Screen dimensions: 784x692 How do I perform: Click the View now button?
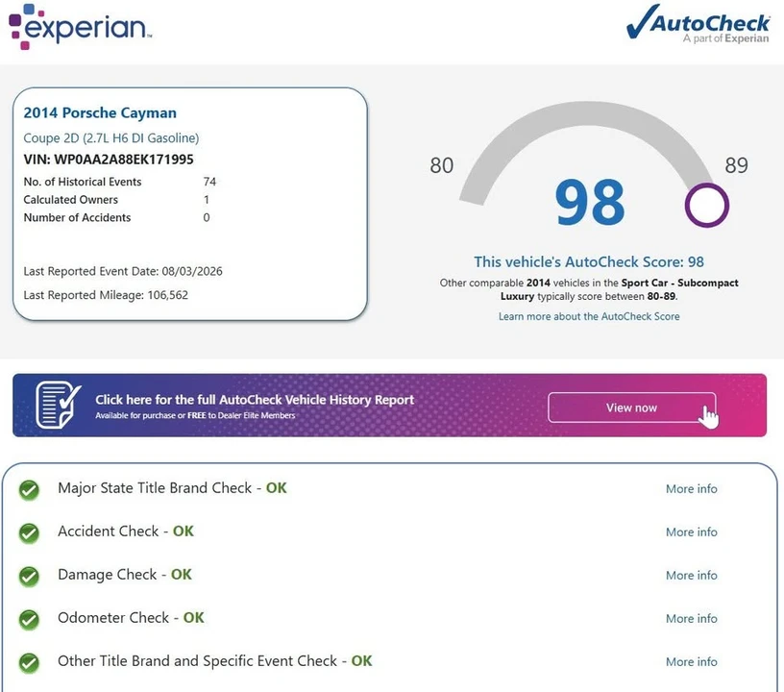tap(632, 408)
